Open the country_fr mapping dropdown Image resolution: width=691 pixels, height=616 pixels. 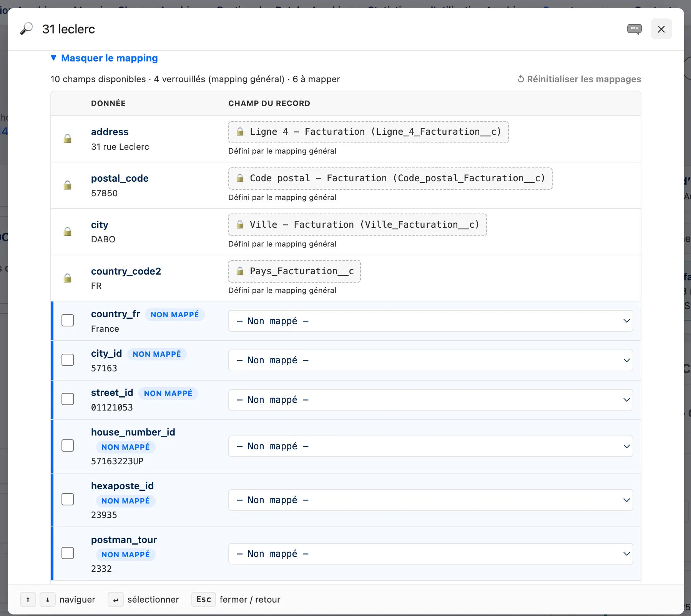point(430,321)
